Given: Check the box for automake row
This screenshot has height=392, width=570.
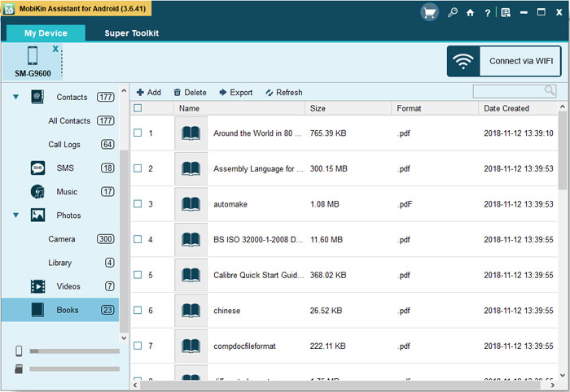Looking at the screenshot, I should click(138, 204).
